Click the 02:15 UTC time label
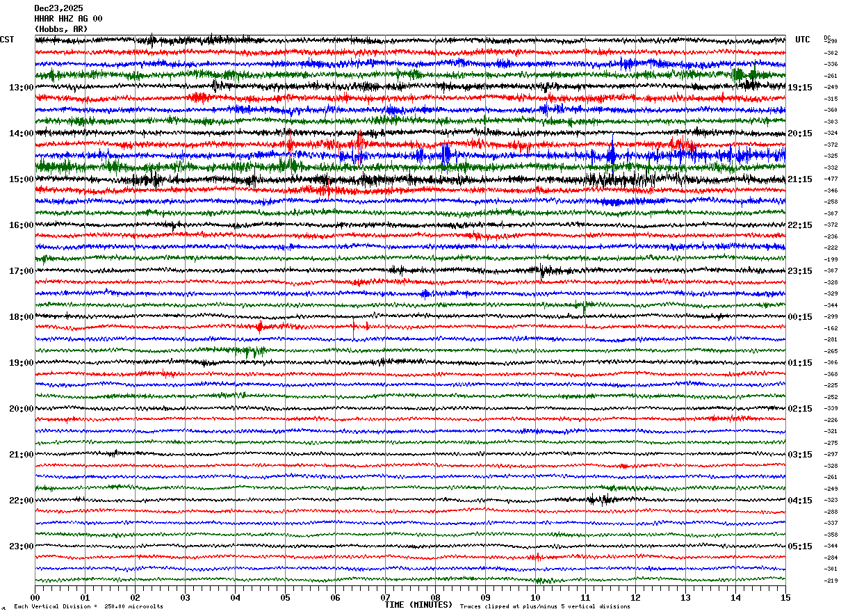The height and width of the screenshot is (616, 841). pyautogui.click(x=800, y=409)
